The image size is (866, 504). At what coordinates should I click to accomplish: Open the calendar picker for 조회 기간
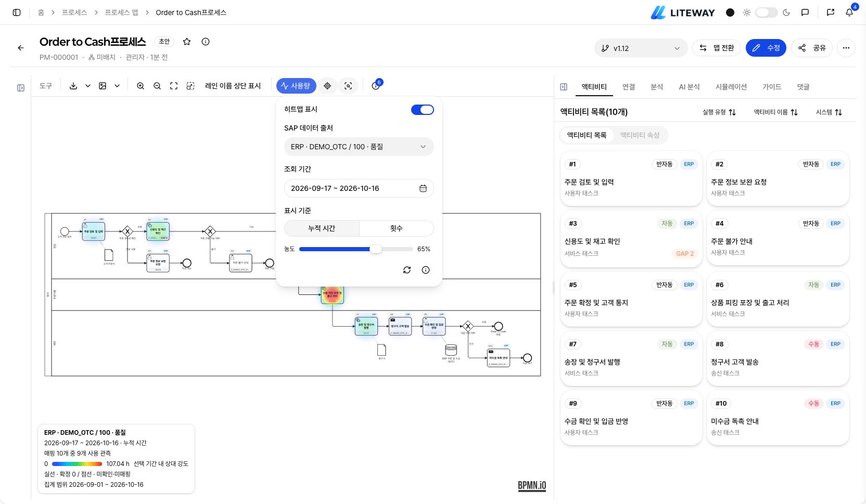(423, 188)
